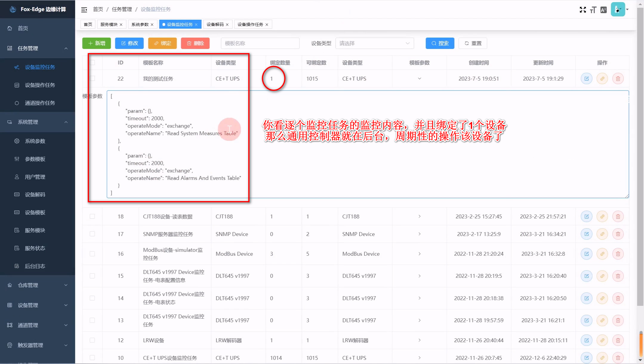The height and width of the screenshot is (364, 644).
Task: Open font size setting icon
Action: [593, 10]
